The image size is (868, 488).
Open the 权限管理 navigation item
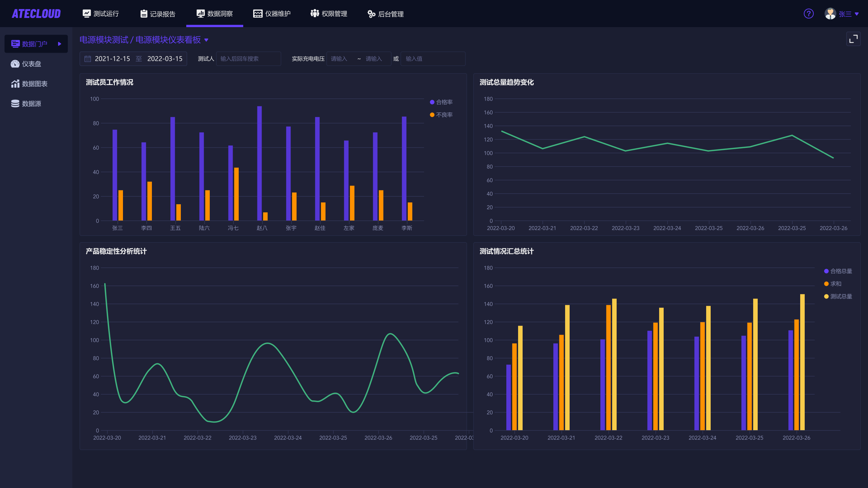pyautogui.click(x=329, y=14)
